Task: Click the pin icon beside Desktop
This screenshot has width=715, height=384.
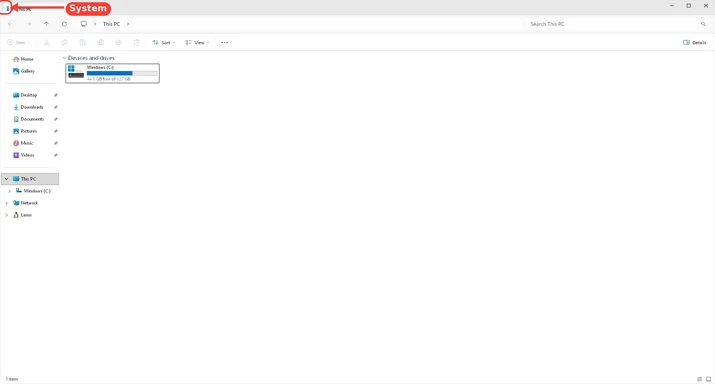Action: pyautogui.click(x=56, y=95)
